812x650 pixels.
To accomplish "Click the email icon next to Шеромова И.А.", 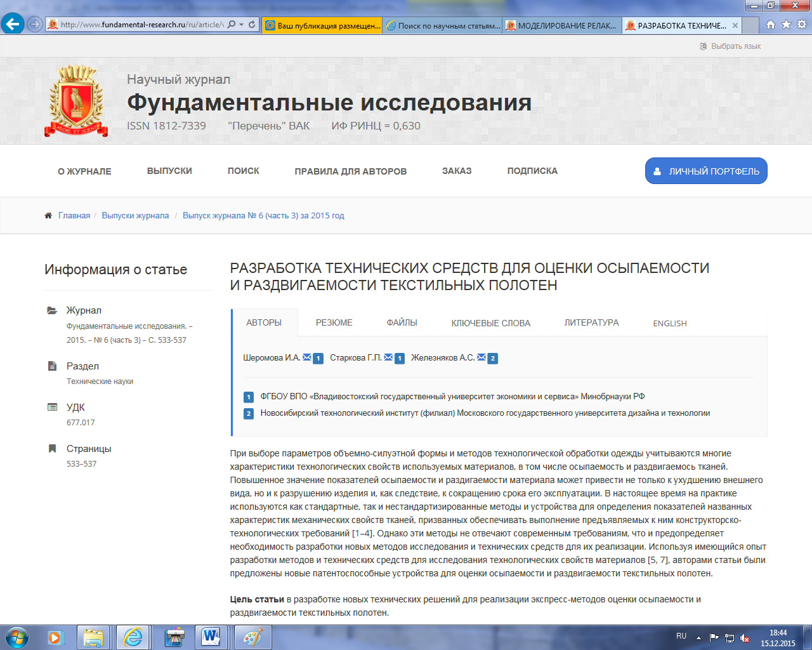I will [x=307, y=357].
